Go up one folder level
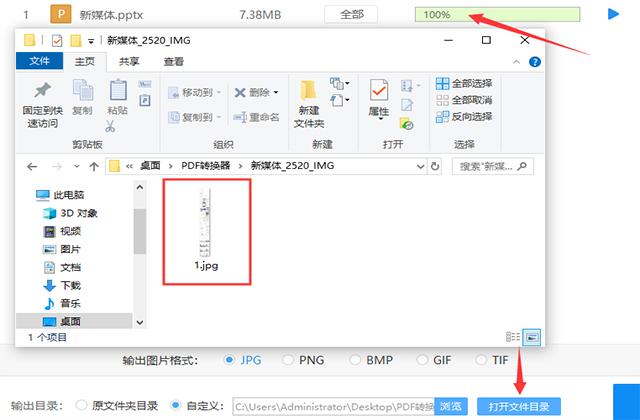The height and width of the screenshot is (420, 640). pos(94,166)
